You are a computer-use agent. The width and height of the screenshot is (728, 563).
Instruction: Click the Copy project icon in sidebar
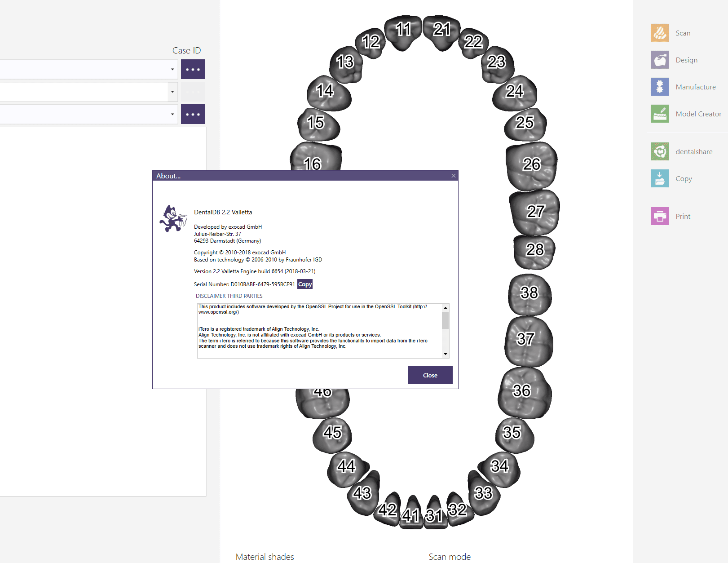pos(660,178)
